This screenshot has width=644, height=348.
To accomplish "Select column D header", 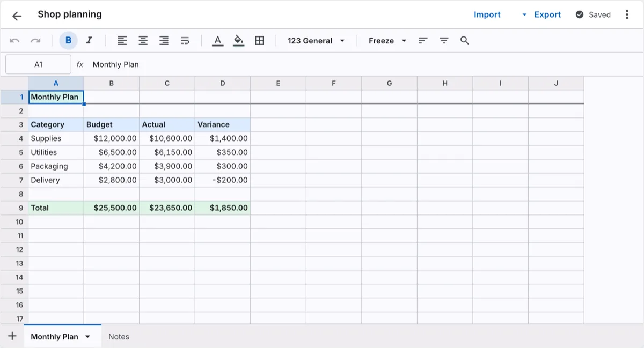I will [223, 83].
